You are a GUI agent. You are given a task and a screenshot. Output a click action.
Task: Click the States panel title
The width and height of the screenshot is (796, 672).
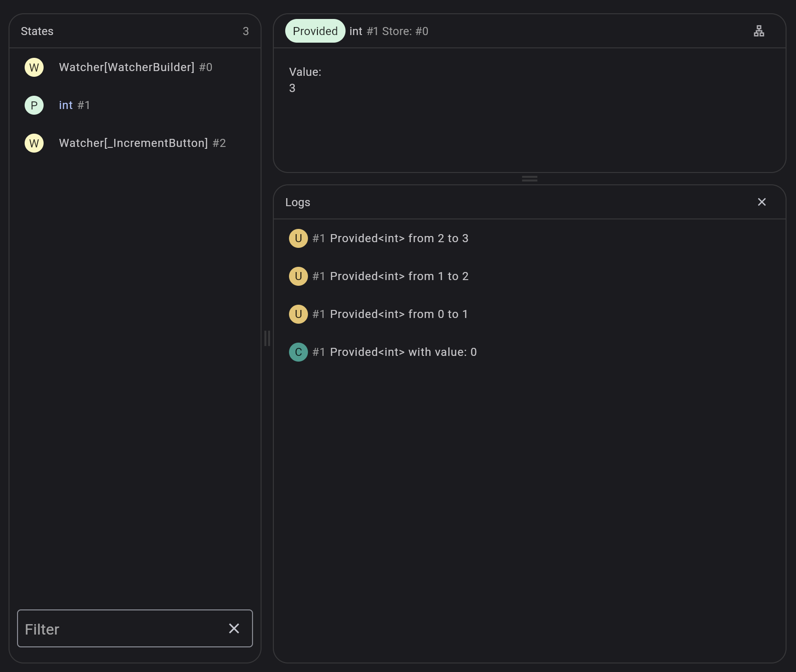click(x=37, y=31)
